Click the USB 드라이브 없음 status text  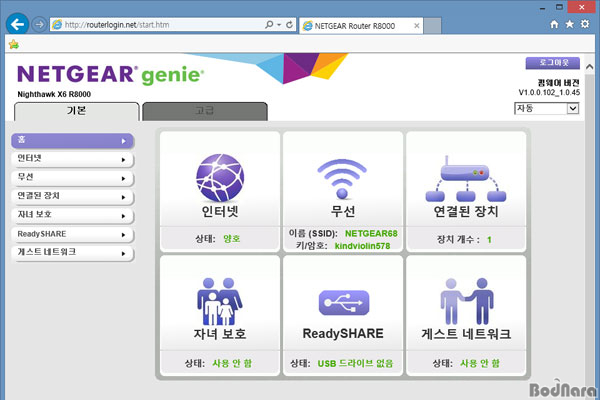tap(355, 363)
